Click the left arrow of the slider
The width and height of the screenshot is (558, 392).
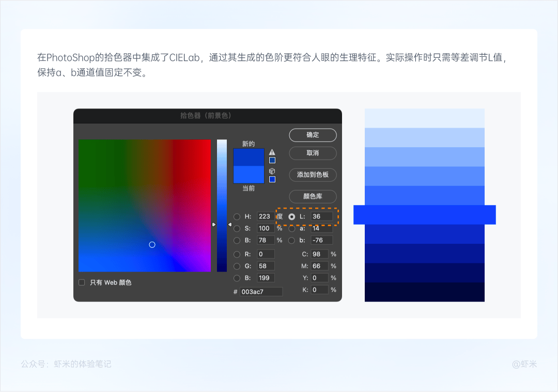pos(213,225)
